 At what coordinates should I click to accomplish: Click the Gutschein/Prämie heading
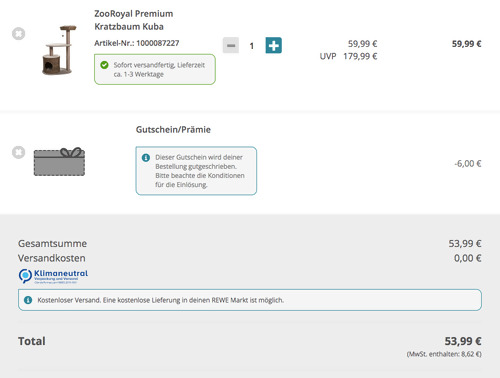point(173,130)
